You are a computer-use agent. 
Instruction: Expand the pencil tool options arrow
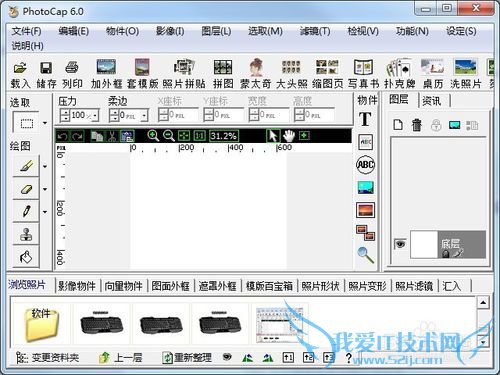(45, 212)
